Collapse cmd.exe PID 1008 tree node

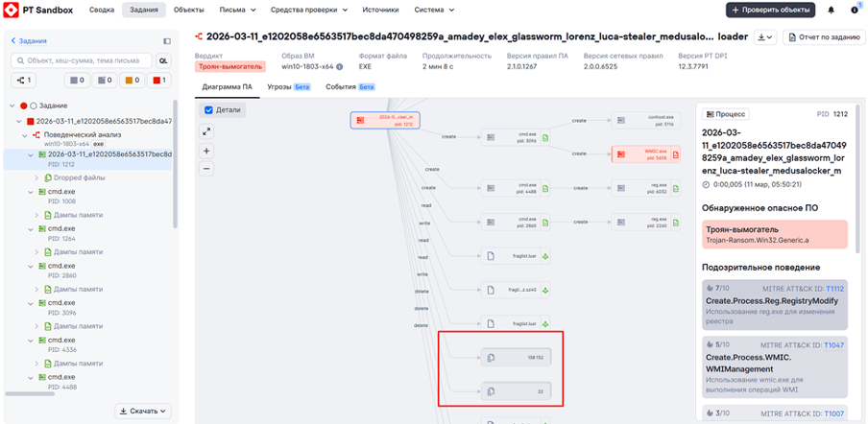tap(31, 191)
